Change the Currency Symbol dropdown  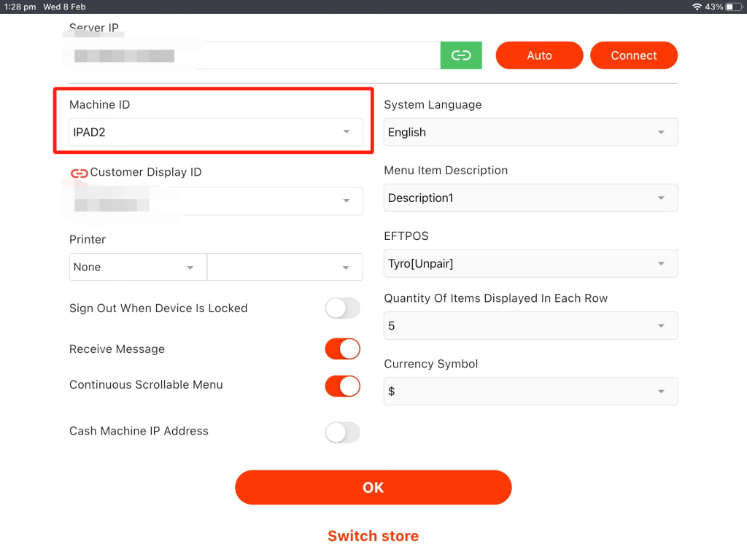pos(530,392)
